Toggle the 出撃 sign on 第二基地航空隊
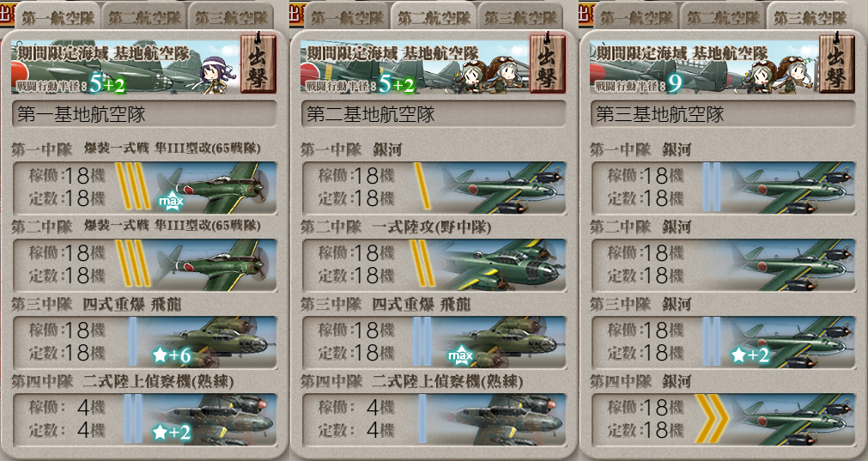 tap(548, 64)
